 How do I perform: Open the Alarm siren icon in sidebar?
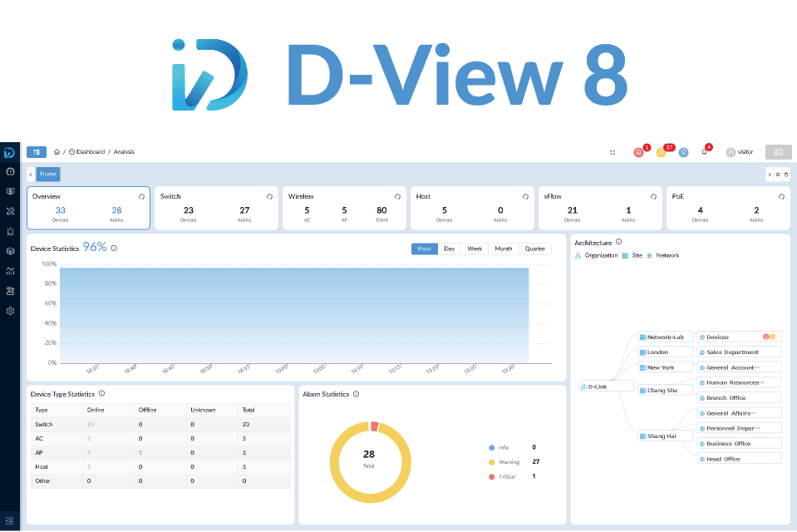click(x=10, y=231)
